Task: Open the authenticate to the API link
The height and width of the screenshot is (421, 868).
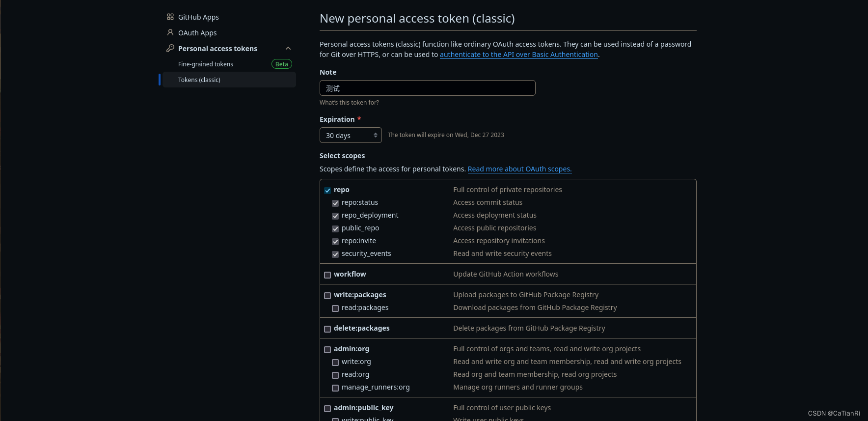Action: click(x=518, y=55)
